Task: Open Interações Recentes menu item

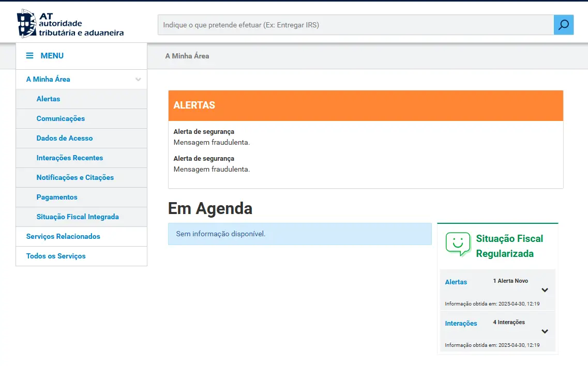Action: 70,158
